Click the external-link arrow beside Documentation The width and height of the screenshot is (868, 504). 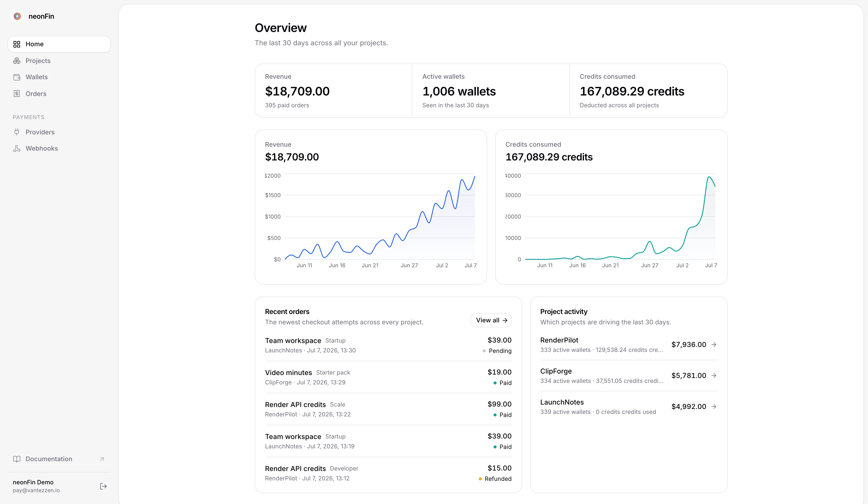tap(102, 459)
